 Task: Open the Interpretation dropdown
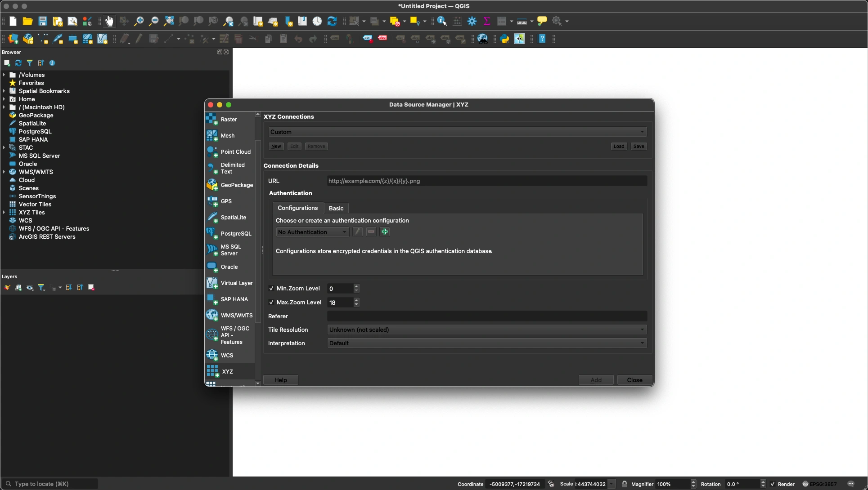[487, 343]
